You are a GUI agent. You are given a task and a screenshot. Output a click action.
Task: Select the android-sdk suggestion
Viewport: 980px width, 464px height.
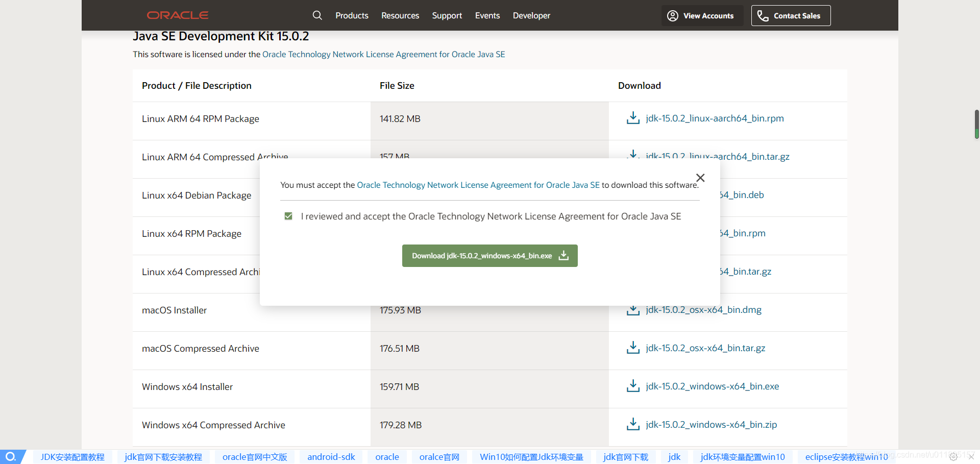331,457
